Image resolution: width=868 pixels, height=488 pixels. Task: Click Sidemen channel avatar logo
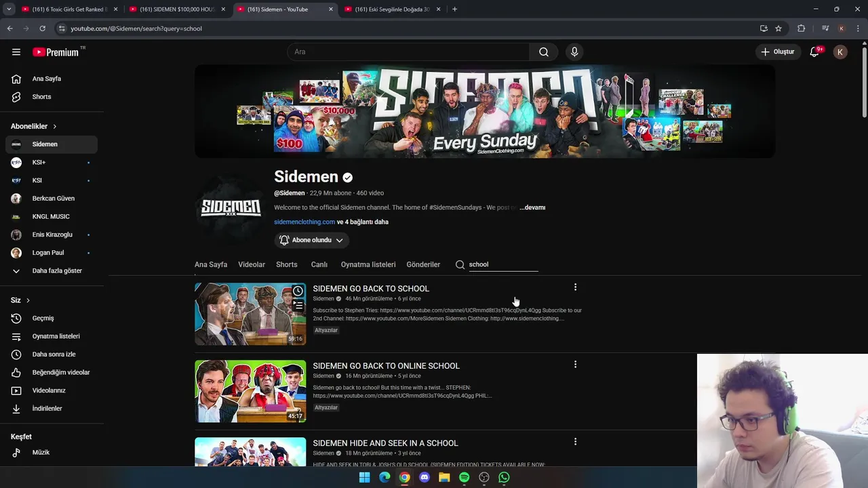point(231,207)
